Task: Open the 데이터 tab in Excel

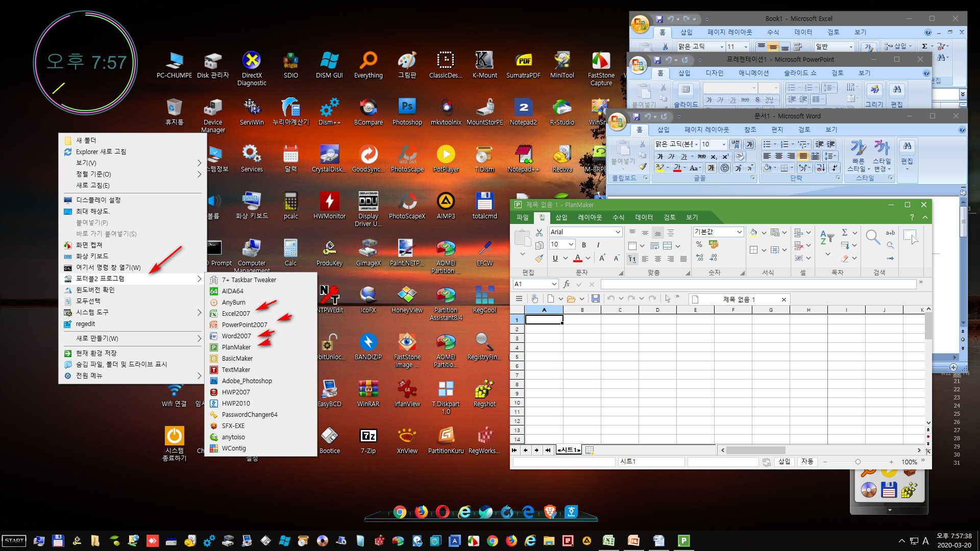Action: click(x=803, y=32)
